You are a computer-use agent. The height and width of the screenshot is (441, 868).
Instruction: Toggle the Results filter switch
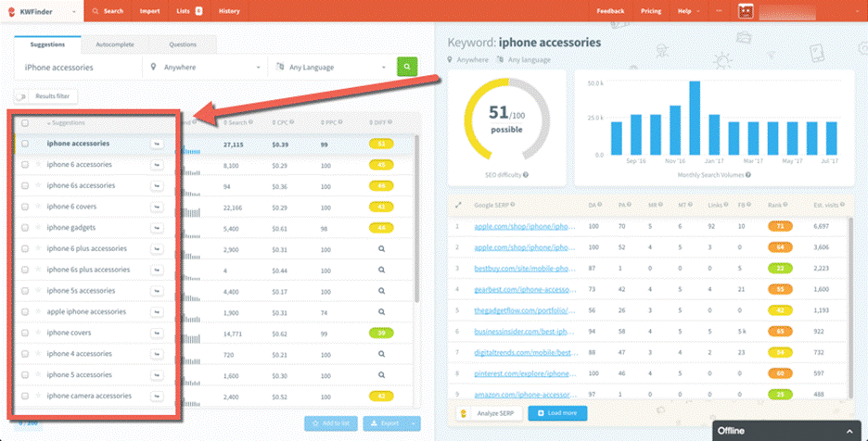click(20, 95)
